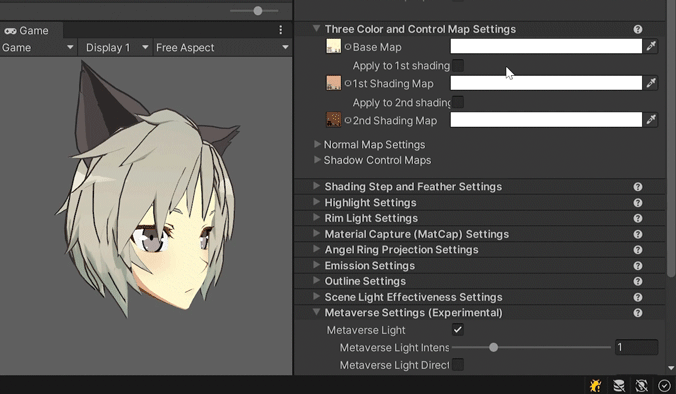
Task: Open the Display 1 dropdown
Action: click(x=116, y=47)
